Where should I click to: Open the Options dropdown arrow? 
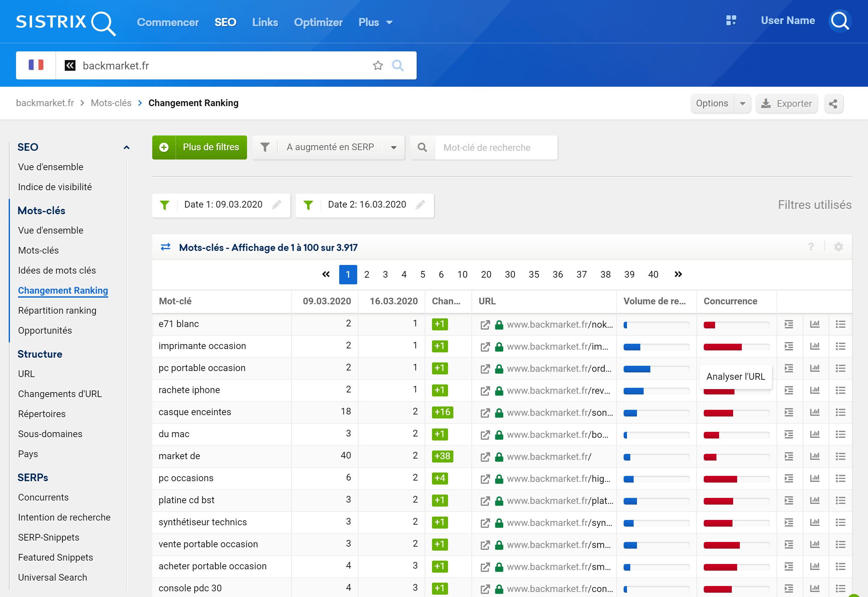pyautogui.click(x=743, y=103)
